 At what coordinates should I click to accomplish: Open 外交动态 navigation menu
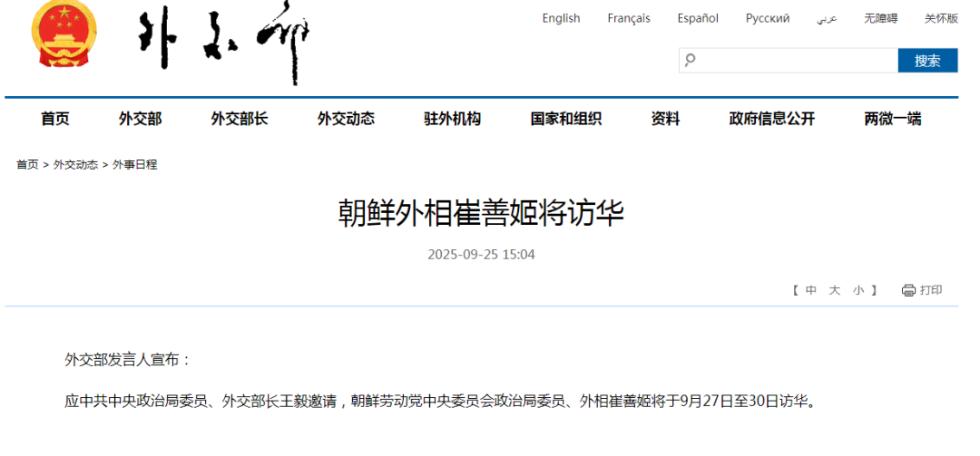click(346, 119)
